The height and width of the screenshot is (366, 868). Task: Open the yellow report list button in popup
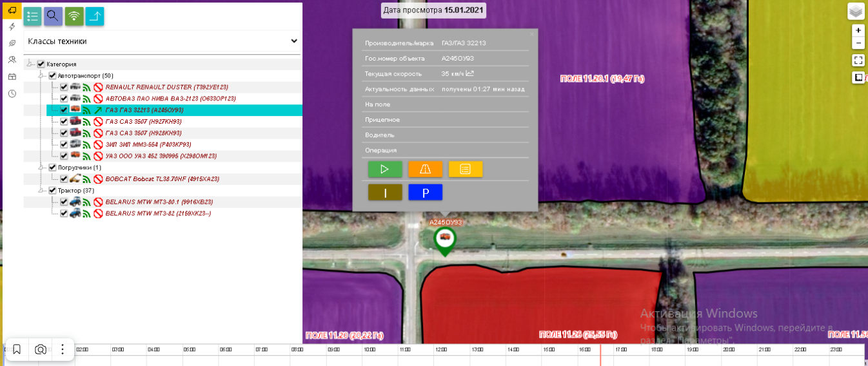(465, 169)
